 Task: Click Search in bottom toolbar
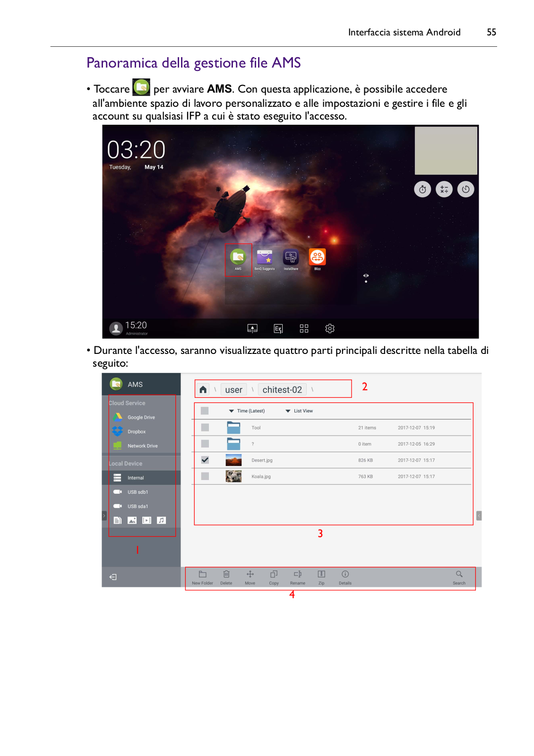point(459,577)
